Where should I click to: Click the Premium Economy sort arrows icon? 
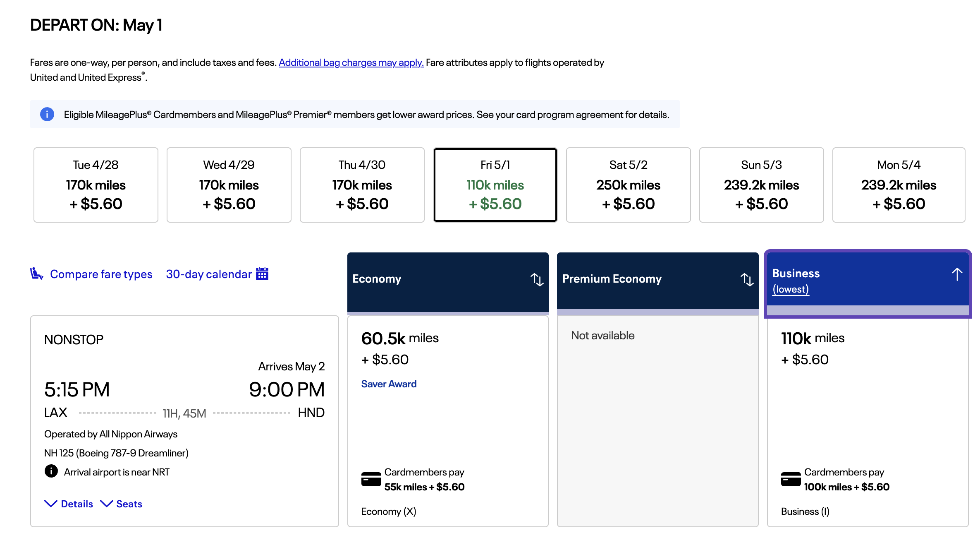click(747, 280)
